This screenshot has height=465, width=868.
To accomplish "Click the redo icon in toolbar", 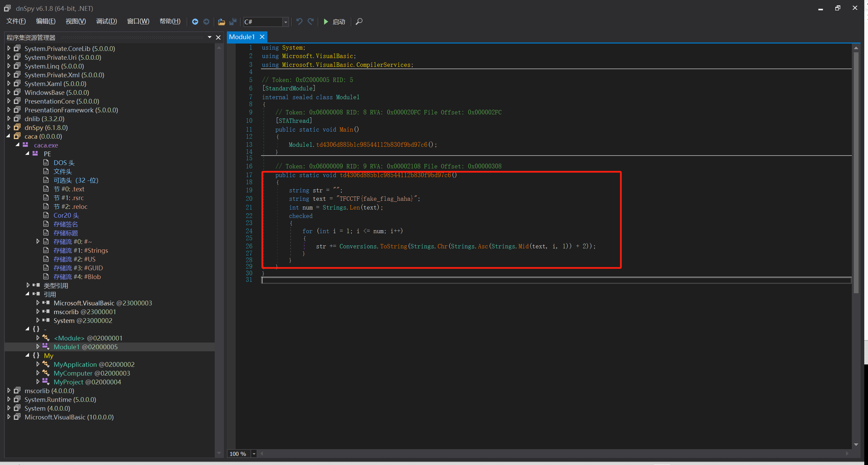I will [311, 22].
